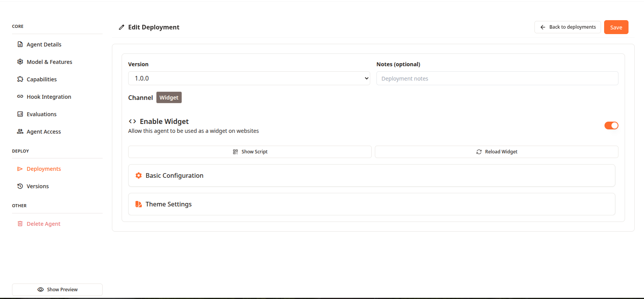
Task: Click the Evaluations chart icon
Action: pyautogui.click(x=20, y=114)
